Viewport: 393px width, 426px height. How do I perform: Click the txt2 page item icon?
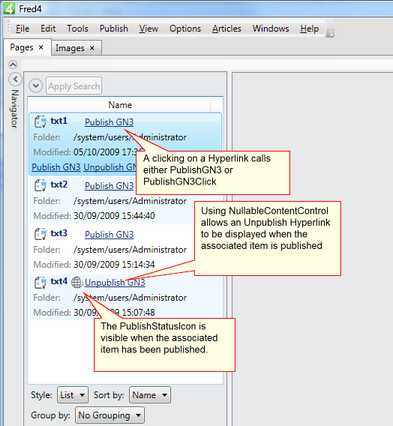(40, 185)
